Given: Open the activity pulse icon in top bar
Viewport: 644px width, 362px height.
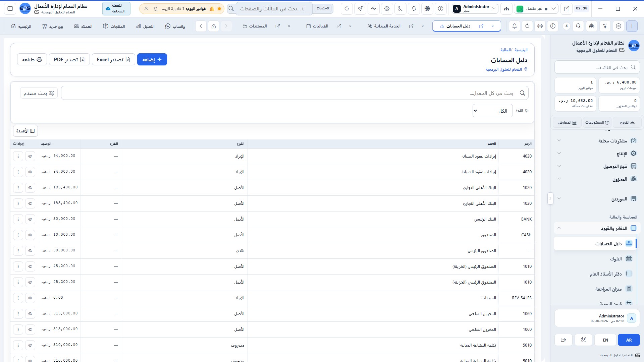Looking at the screenshot, I should pyautogui.click(x=374, y=9).
